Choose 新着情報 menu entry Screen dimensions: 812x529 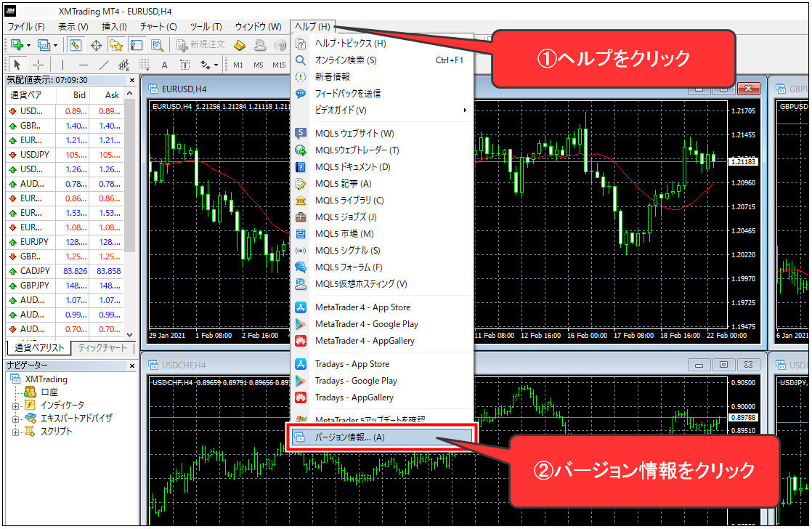point(382,77)
